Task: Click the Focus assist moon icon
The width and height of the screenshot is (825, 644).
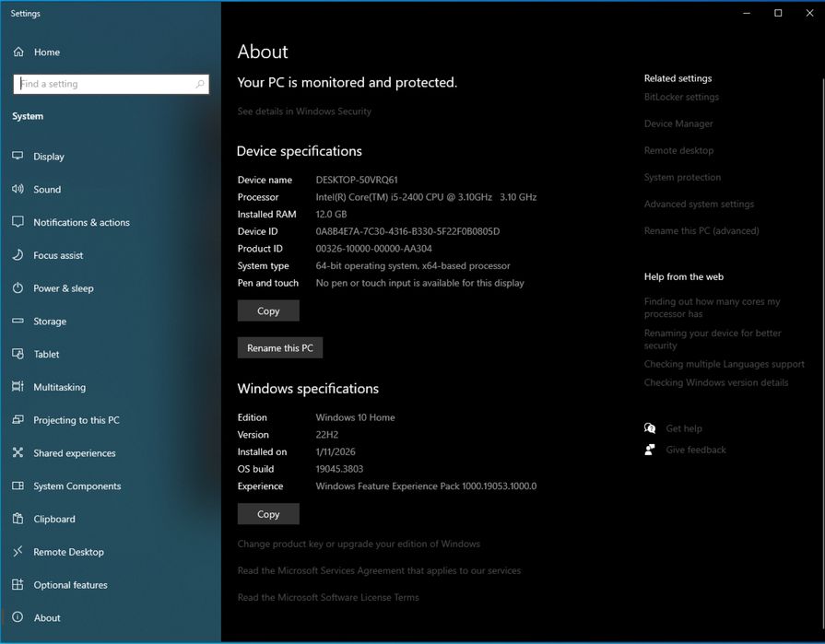Action: (18, 255)
